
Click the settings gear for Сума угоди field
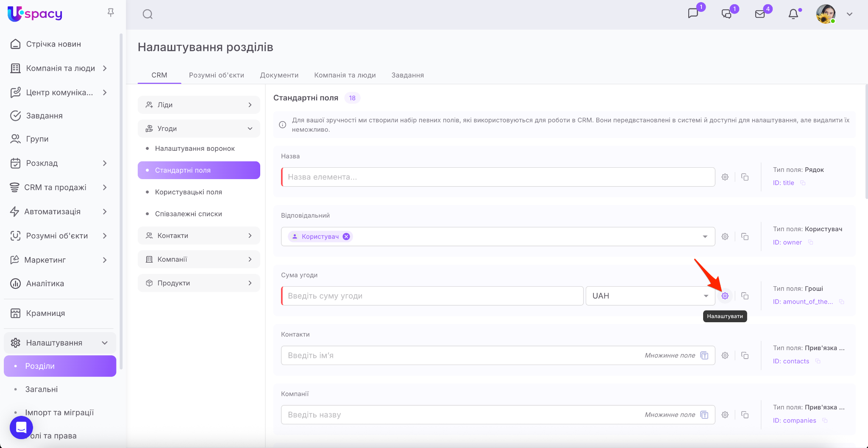tap(725, 296)
